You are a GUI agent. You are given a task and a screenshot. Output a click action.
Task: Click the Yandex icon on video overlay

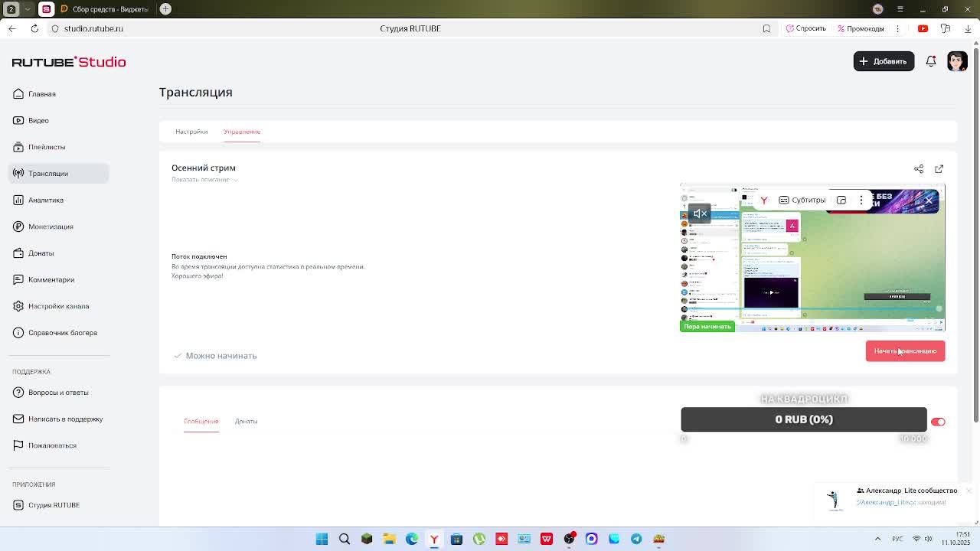tap(763, 201)
